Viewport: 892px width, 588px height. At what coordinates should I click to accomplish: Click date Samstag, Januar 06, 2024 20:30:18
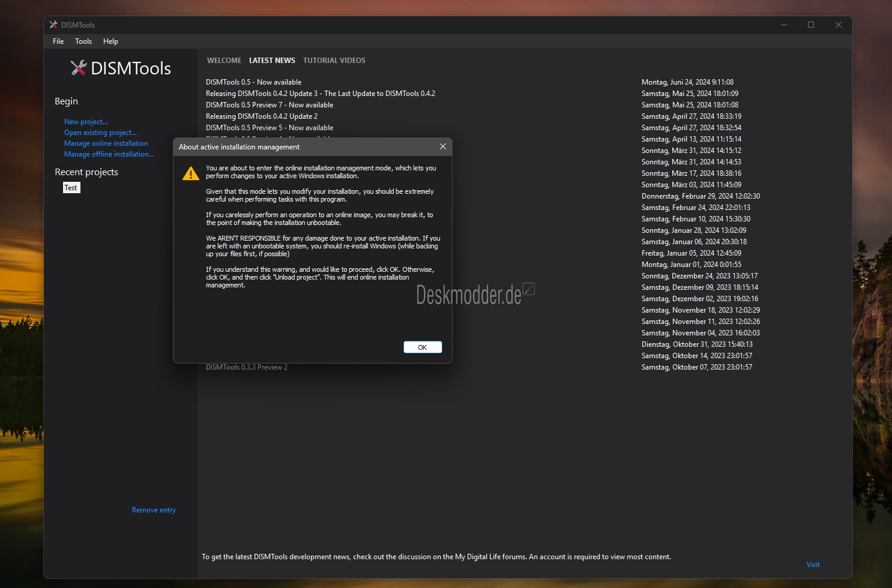tap(694, 242)
